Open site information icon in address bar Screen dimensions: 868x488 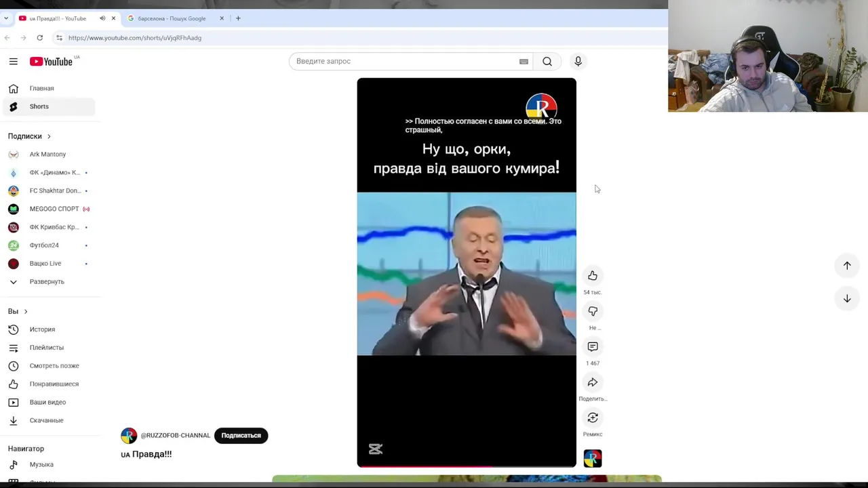59,38
